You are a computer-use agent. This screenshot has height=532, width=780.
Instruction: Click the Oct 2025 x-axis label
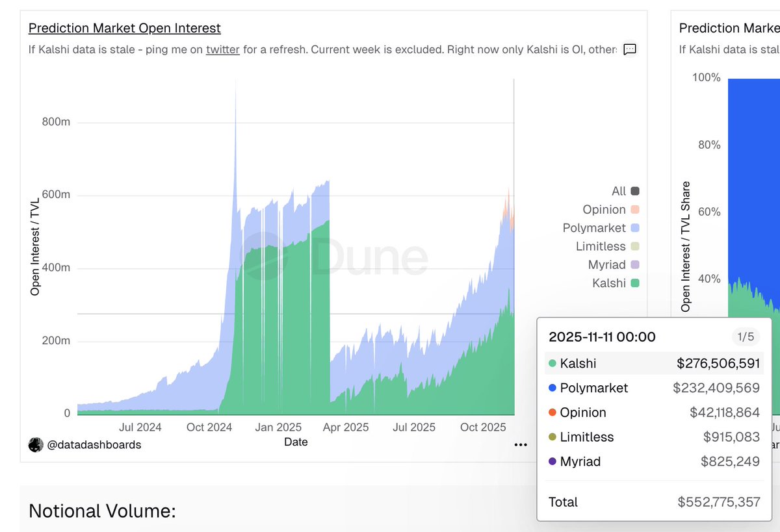pyautogui.click(x=483, y=427)
